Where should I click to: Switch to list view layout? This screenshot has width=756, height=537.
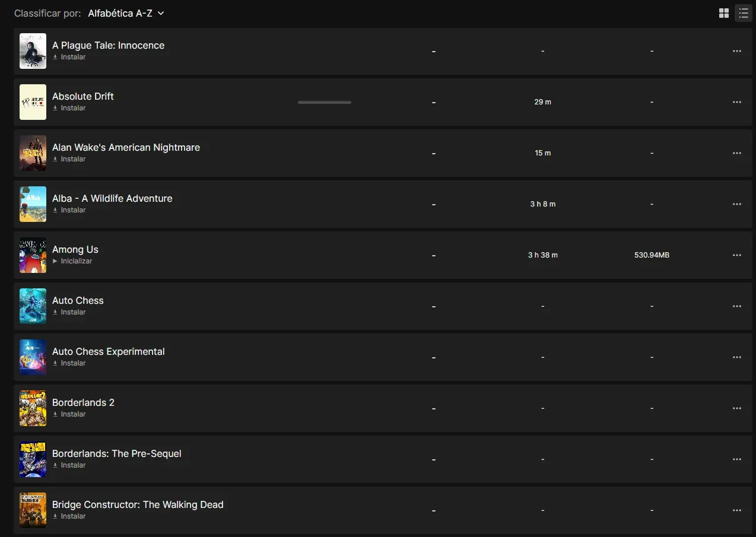pos(744,13)
